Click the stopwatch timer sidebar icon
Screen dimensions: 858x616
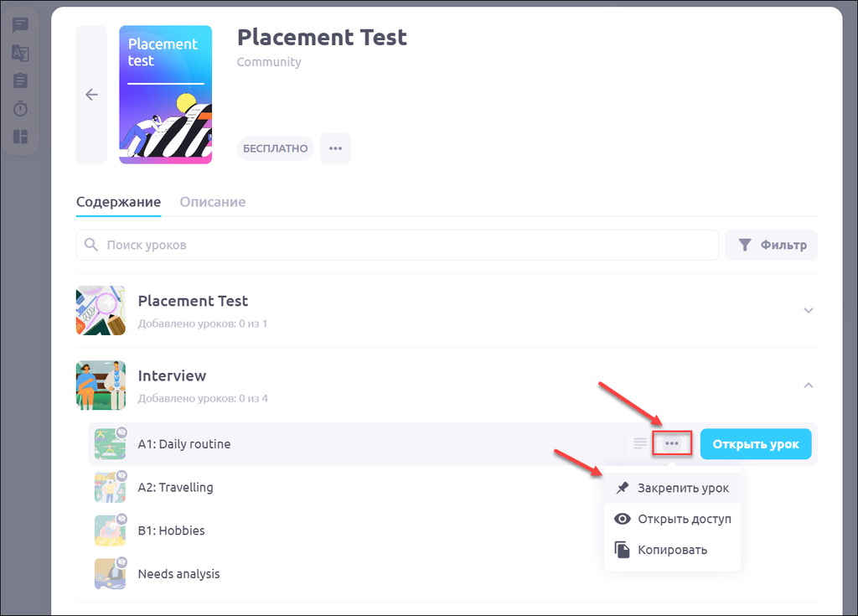point(20,108)
